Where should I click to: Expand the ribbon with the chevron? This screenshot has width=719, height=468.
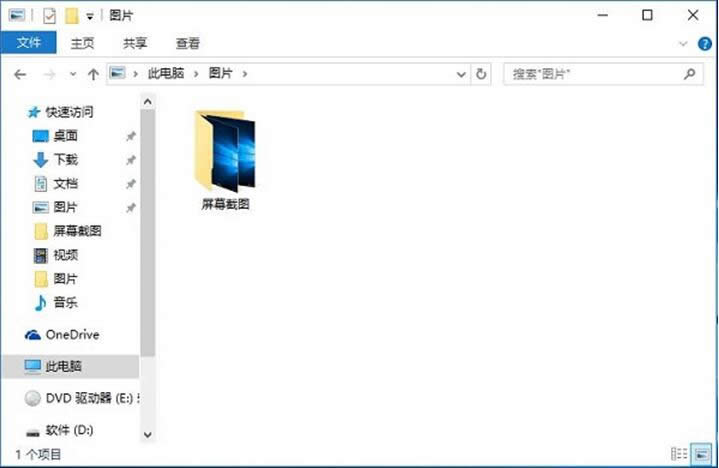point(683,44)
